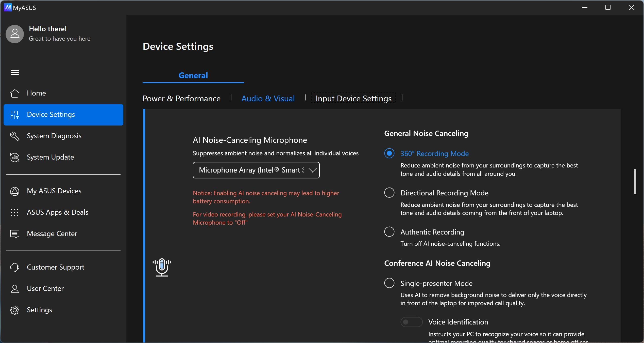Click the ASUS Apps & Deals grid icon
The width and height of the screenshot is (644, 343).
(x=14, y=212)
